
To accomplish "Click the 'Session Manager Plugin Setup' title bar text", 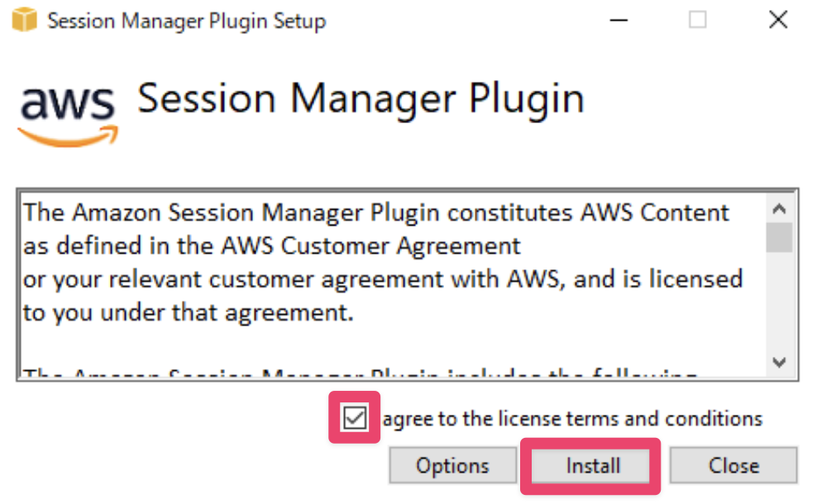I will tap(186, 21).
